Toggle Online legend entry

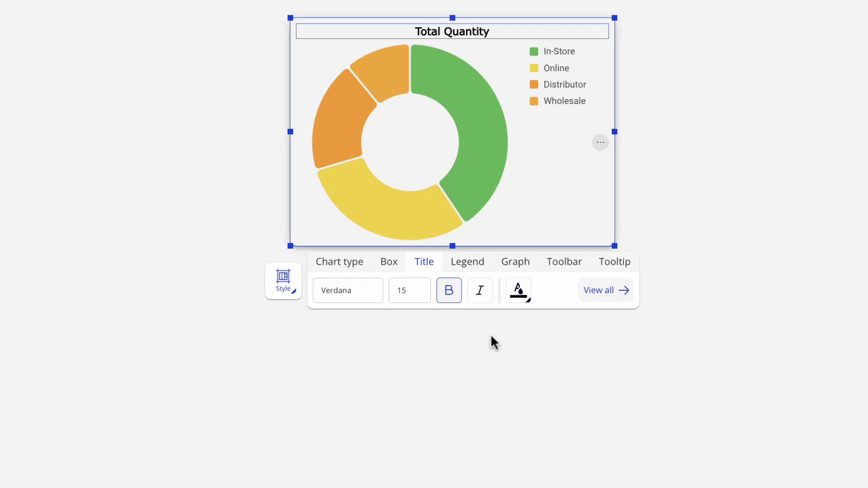[x=556, y=68]
